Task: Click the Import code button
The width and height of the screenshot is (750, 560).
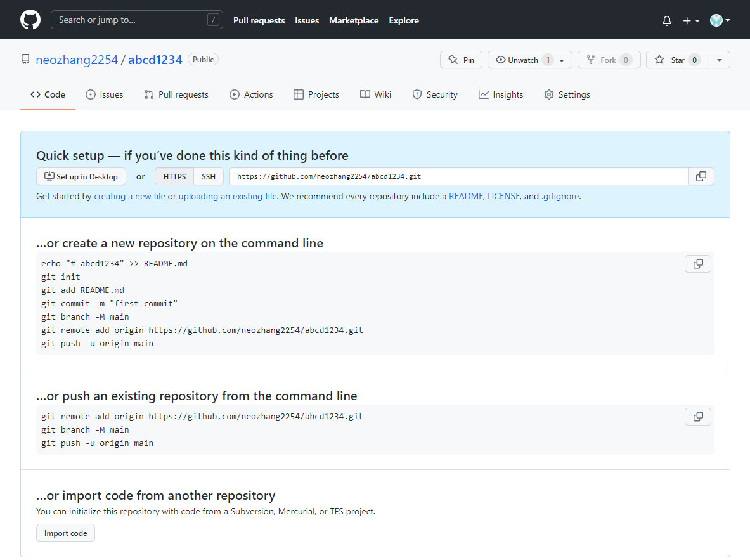Action: point(65,533)
